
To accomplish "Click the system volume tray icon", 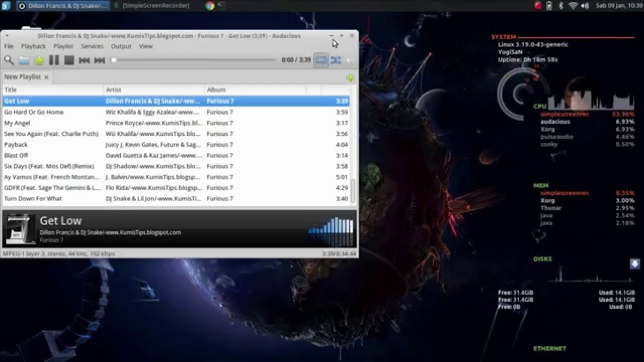I will pyautogui.click(x=585, y=6).
